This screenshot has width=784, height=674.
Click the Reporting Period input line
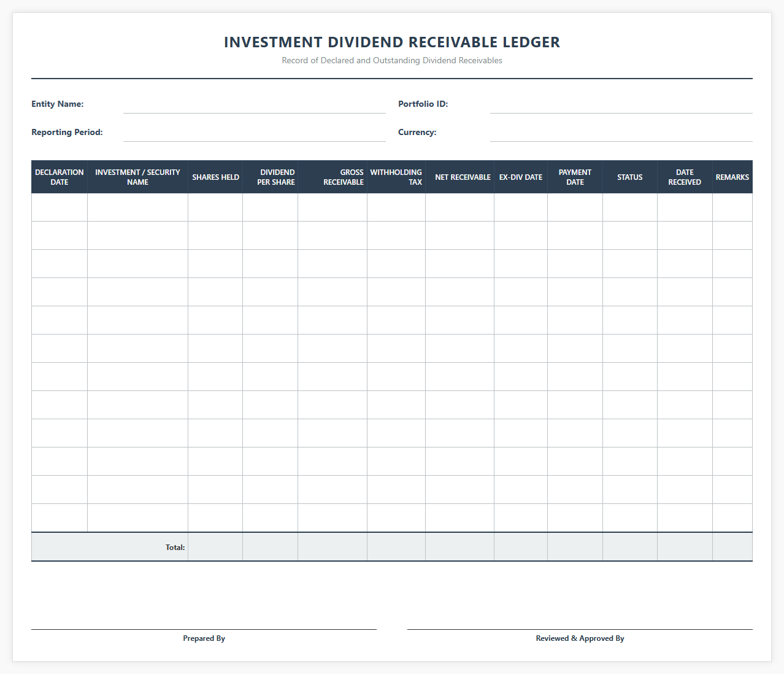[x=254, y=133]
